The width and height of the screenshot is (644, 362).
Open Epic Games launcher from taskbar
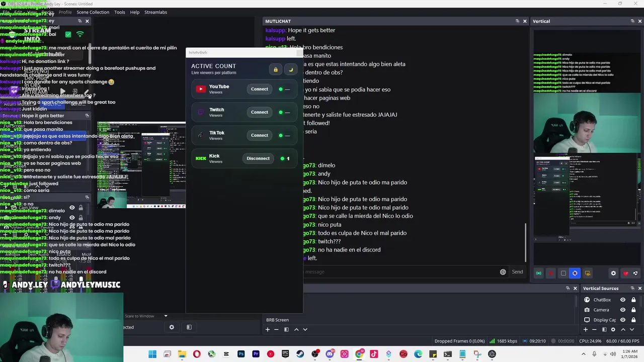coord(285,354)
